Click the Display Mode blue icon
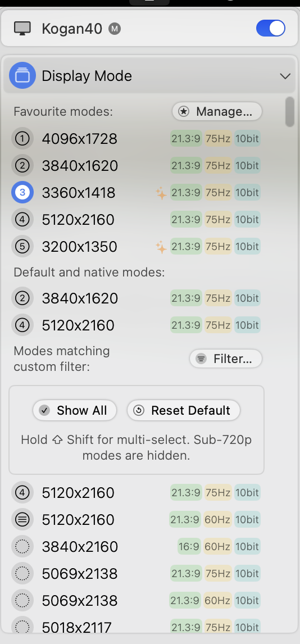Viewport: 300px width, 644px height. tap(22, 75)
